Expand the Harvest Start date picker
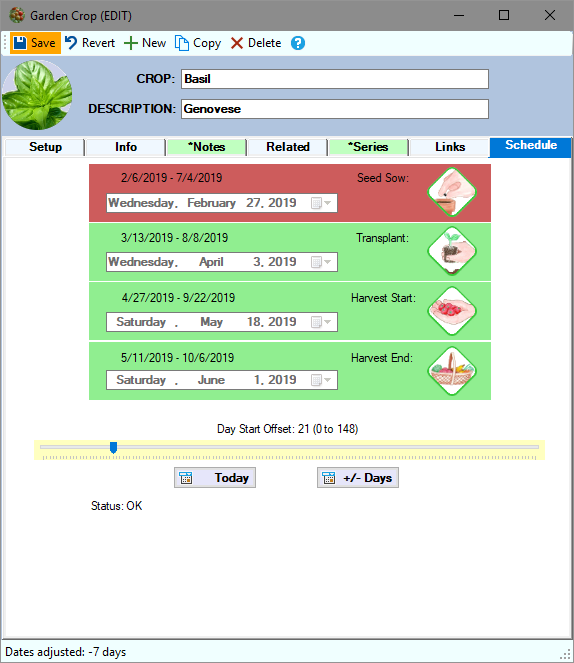The image size is (574, 663). 321,322
